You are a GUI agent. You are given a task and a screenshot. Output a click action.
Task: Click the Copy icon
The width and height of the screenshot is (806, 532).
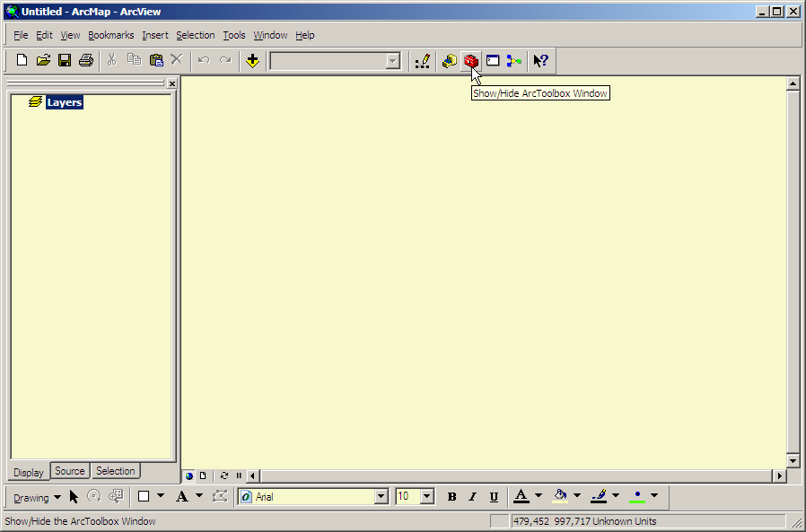134,61
